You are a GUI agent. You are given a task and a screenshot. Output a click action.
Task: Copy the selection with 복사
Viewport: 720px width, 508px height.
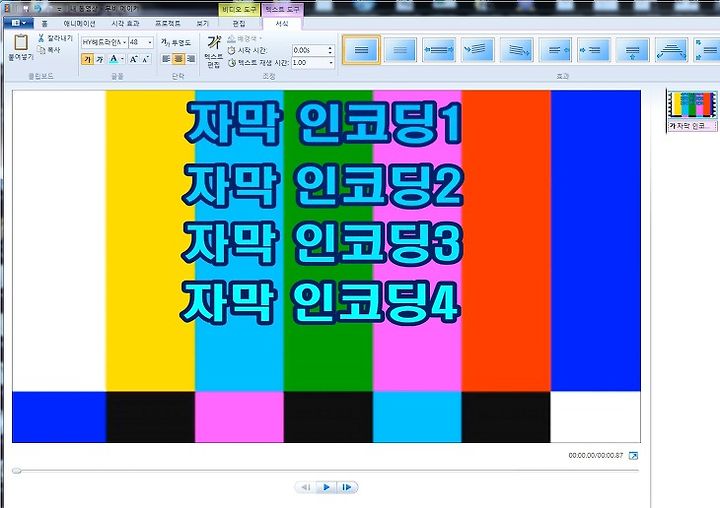point(50,50)
